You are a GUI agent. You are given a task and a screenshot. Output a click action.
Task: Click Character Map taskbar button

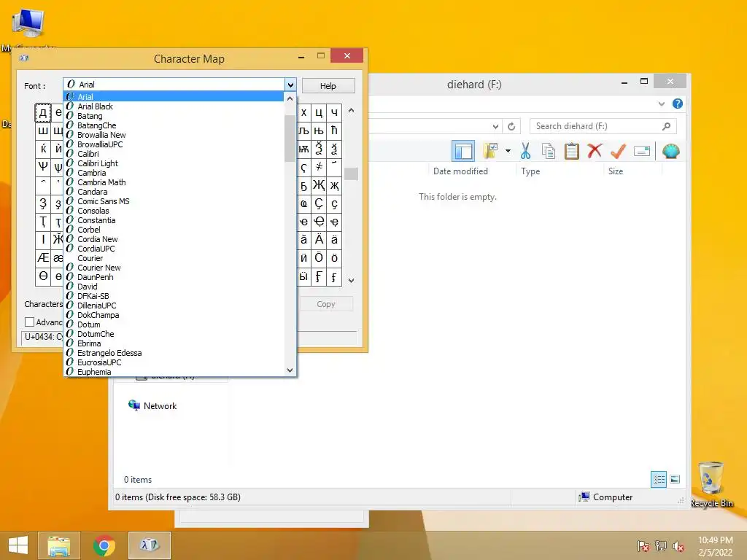(x=149, y=545)
